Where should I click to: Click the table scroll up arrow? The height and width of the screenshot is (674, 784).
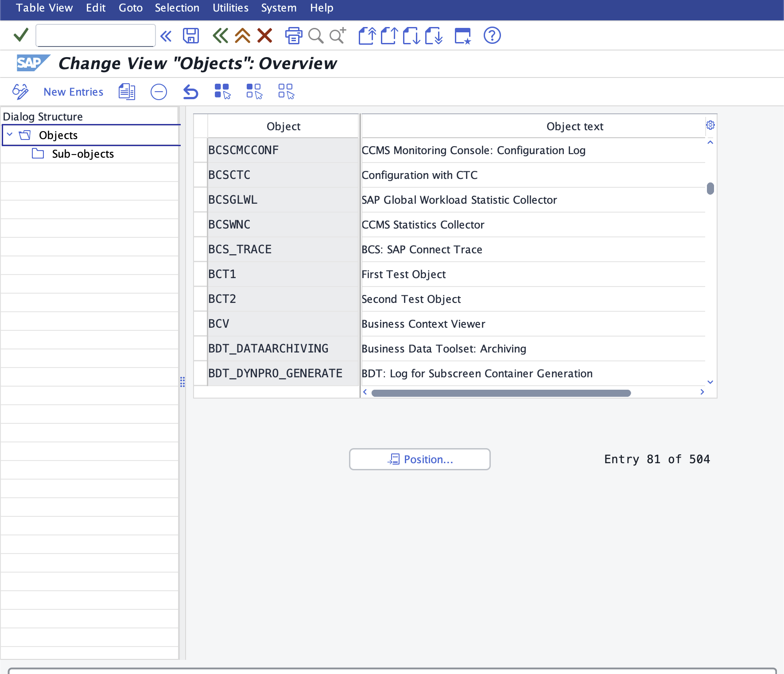tap(710, 142)
